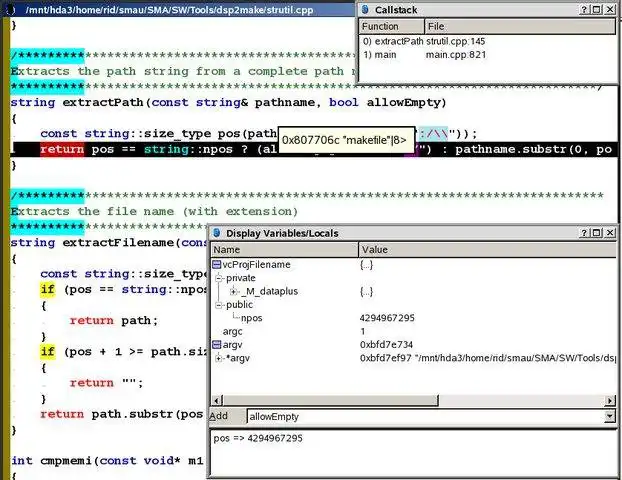Collapse the vcProjFilename variable node

pos(217,265)
